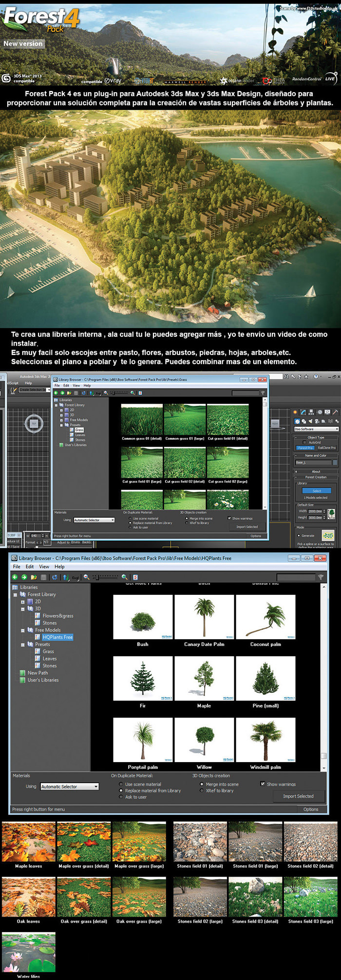The height and width of the screenshot is (980, 341).
Task: Zoom in thumbnails in Grass library browser
Action: [133, 392]
